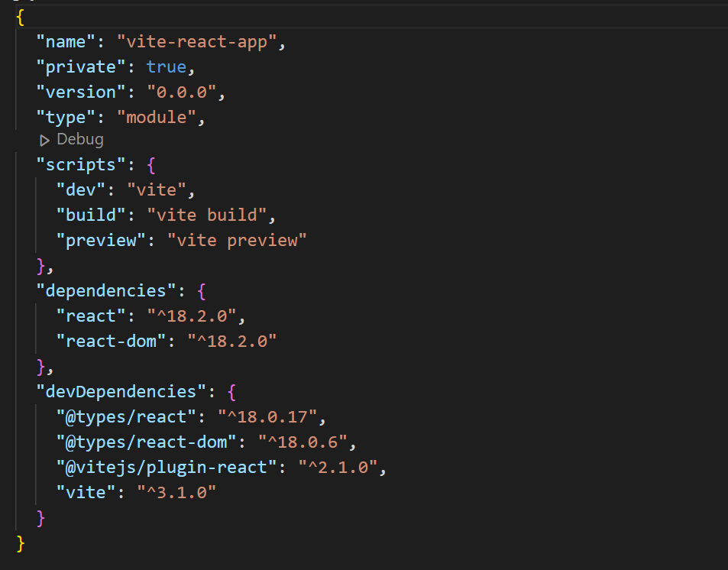The image size is (728, 570).
Task: Select the "0.0.0" version string
Action: [x=182, y=92]
